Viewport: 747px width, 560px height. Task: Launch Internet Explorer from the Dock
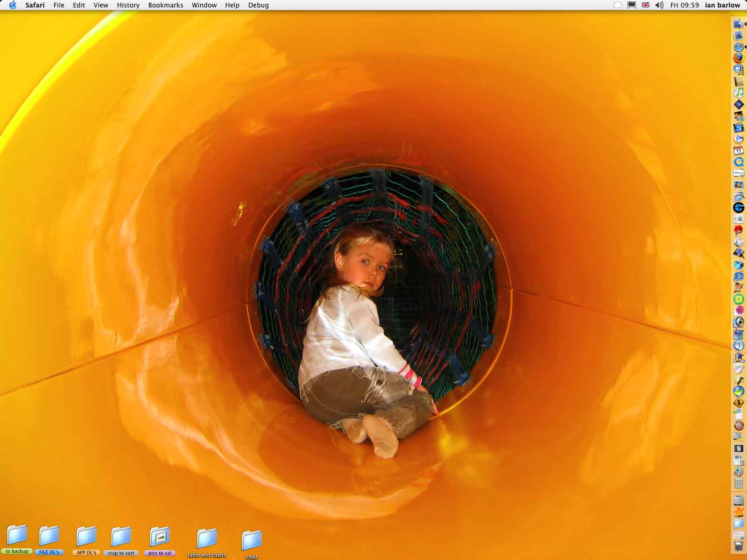pyautogui.click(x=739, y=276)
